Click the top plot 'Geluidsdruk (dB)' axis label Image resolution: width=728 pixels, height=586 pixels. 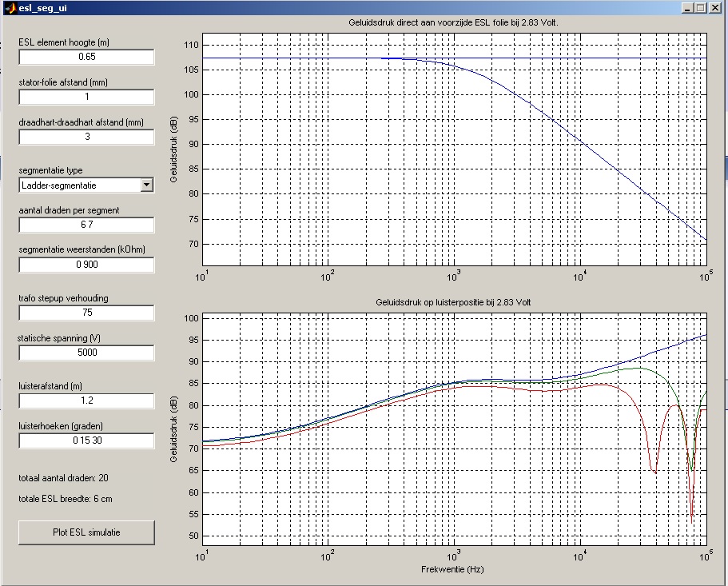pos(174,149)
